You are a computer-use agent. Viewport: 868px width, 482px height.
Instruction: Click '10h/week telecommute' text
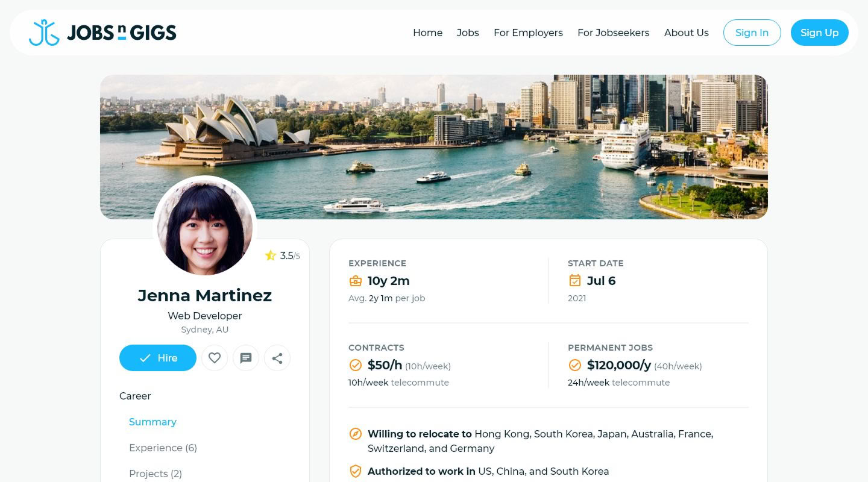click(398, 383)
